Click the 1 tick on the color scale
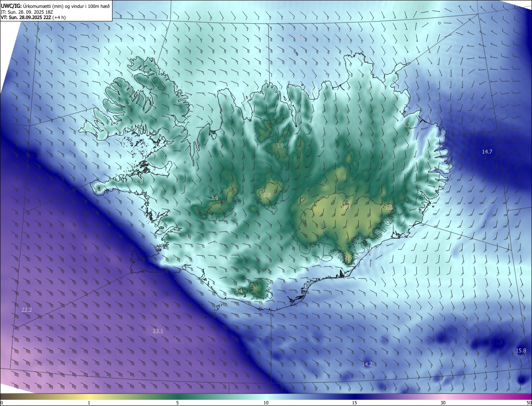The width and height of the screenshot is (532, 406). click(89, 403)
